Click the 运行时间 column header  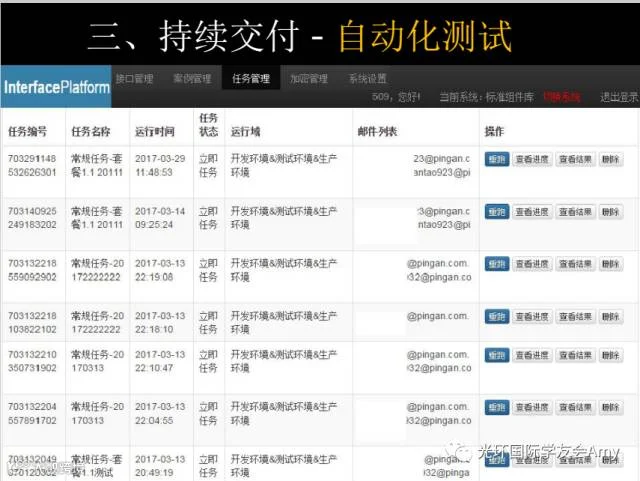pos(155,131)
